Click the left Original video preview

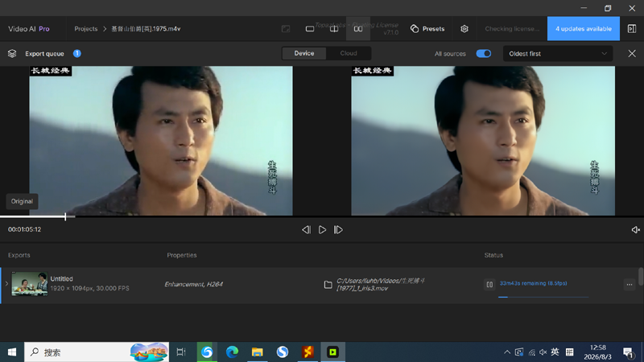161,141
